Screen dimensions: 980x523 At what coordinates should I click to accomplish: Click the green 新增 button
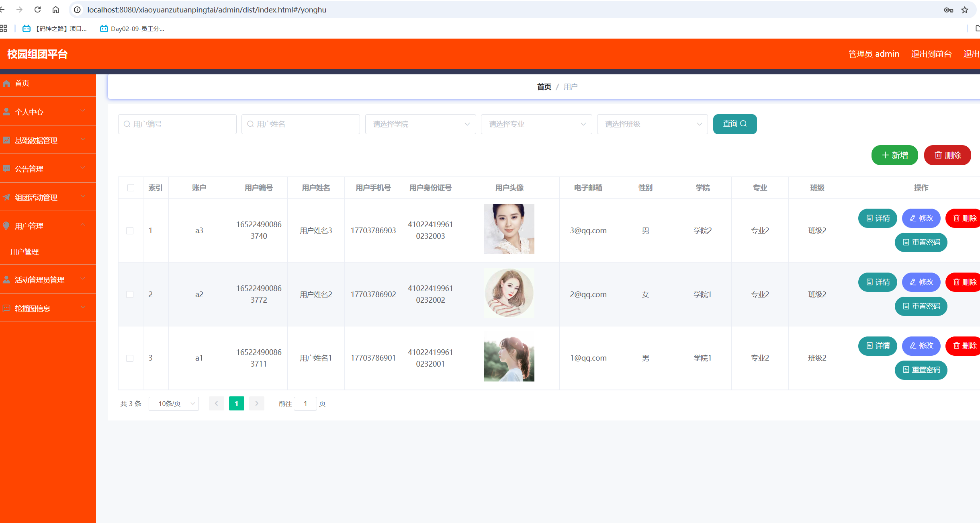tap(894, 155)
